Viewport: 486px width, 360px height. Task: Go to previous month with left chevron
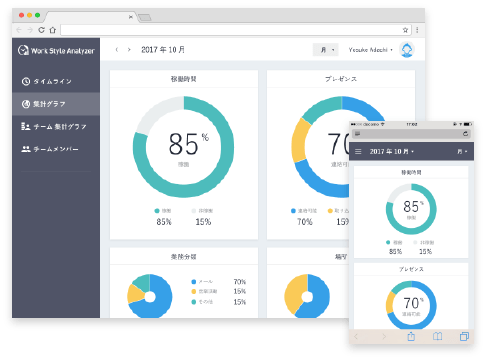(x=117, y=50)
